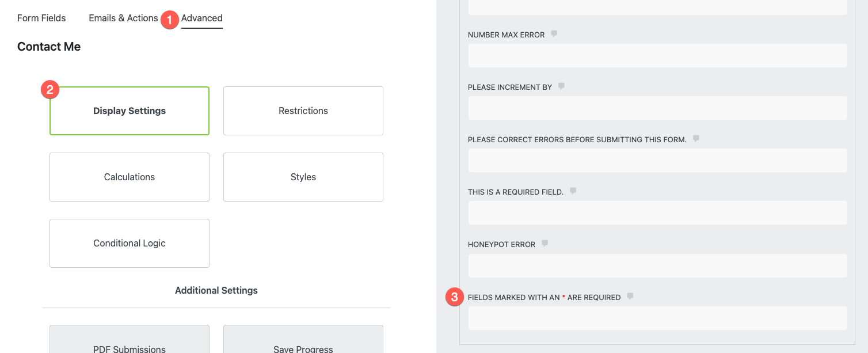The height and width of the screenshot is (353, 868).
Task: Click help icon next to Fields Marked label
Action: (x=630, y=297)
